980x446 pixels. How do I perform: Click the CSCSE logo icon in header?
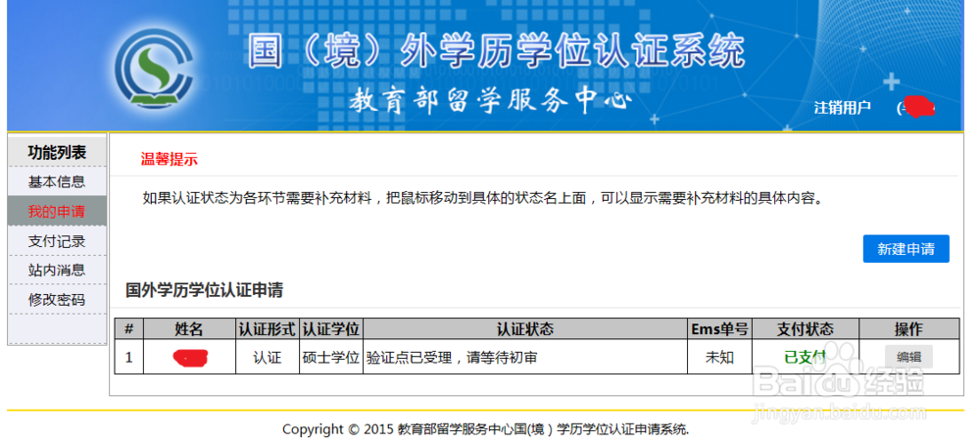[154, 71]
